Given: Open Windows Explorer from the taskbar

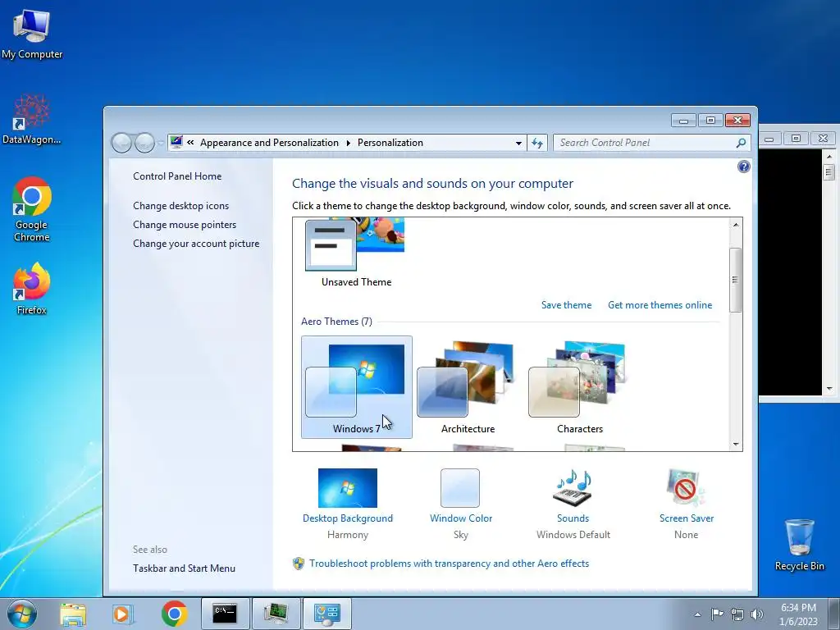Looking at the screenshot, I should (x=73, y=614).
